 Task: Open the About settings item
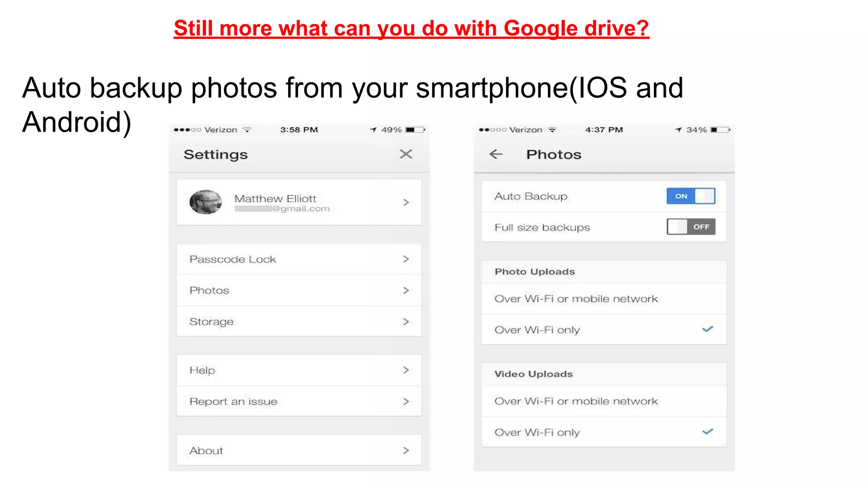coord(299,450)
